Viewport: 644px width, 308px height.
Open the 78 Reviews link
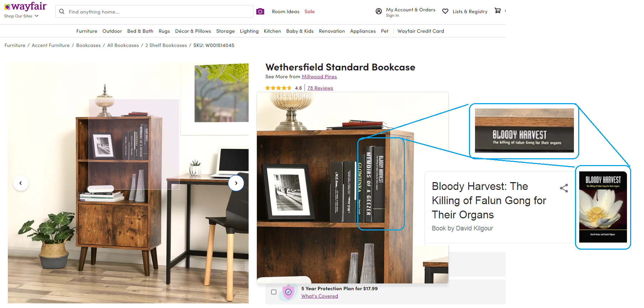(x=320, y=88)
